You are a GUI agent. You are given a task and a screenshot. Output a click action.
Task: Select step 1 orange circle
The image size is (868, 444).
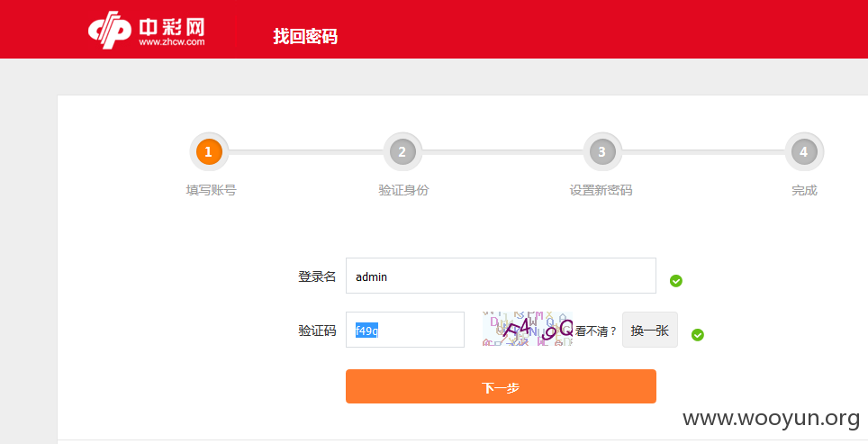209,151
